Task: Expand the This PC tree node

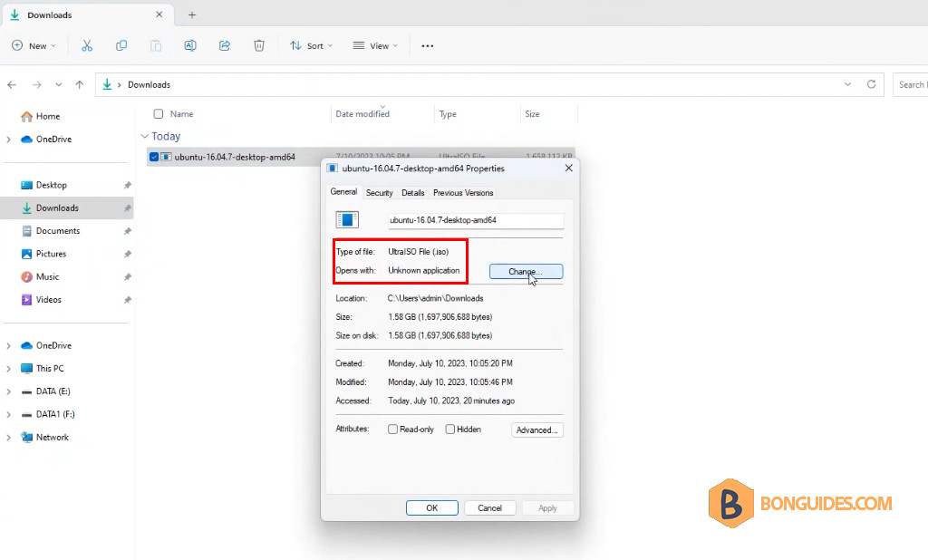Action: click(8, 368)
